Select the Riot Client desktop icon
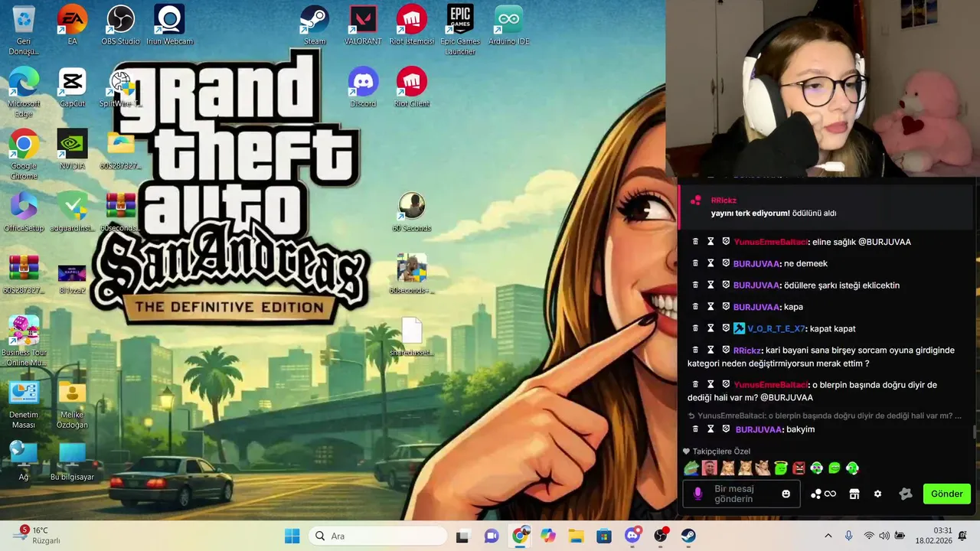The width and height of the screenshot is (980, 551). pyautogui.click(x=412, y=87)
